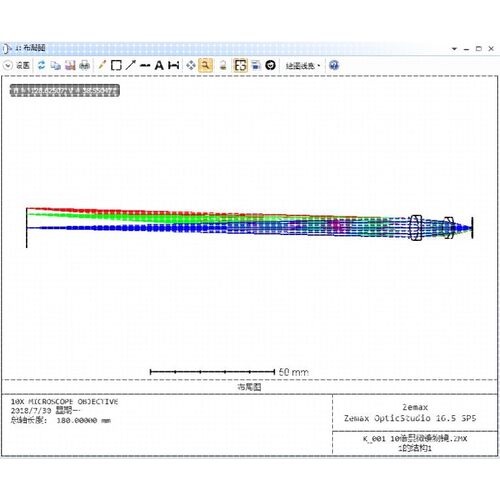This screenshot has height=500, width=500.
Task: Copy the layout window contents
Action: point(56,65)
